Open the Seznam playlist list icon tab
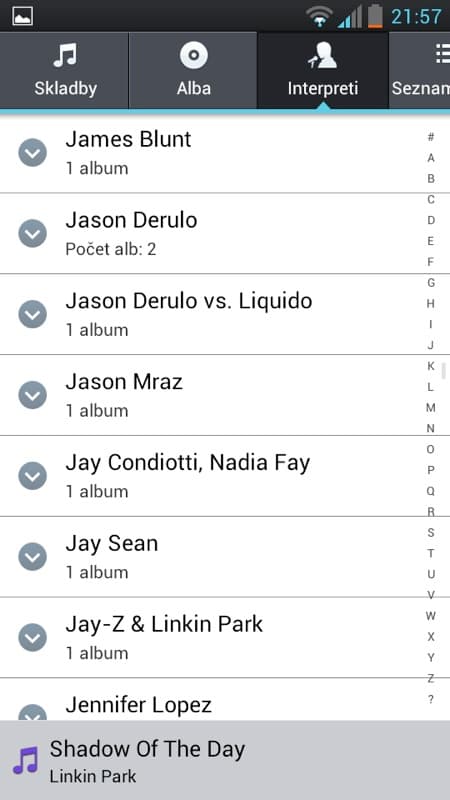 coord(420,70)
